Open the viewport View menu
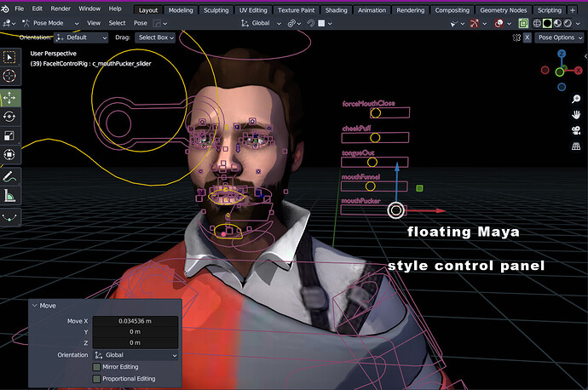Viewport: 588px width, 390px height. coord(94,23)
